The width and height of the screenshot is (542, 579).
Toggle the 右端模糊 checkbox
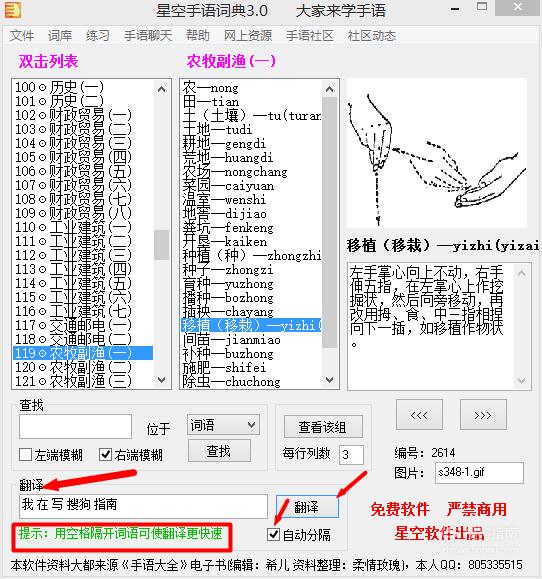click(x=105, y=455)
